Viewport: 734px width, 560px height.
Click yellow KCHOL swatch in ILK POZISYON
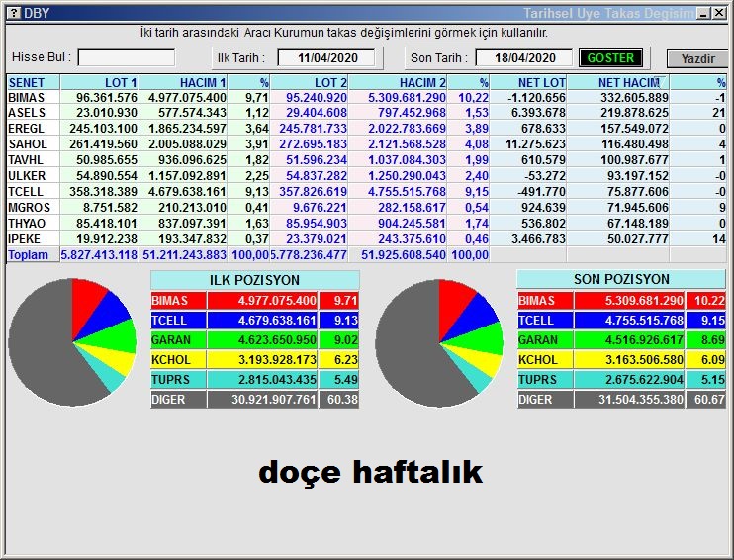point(178,360)
